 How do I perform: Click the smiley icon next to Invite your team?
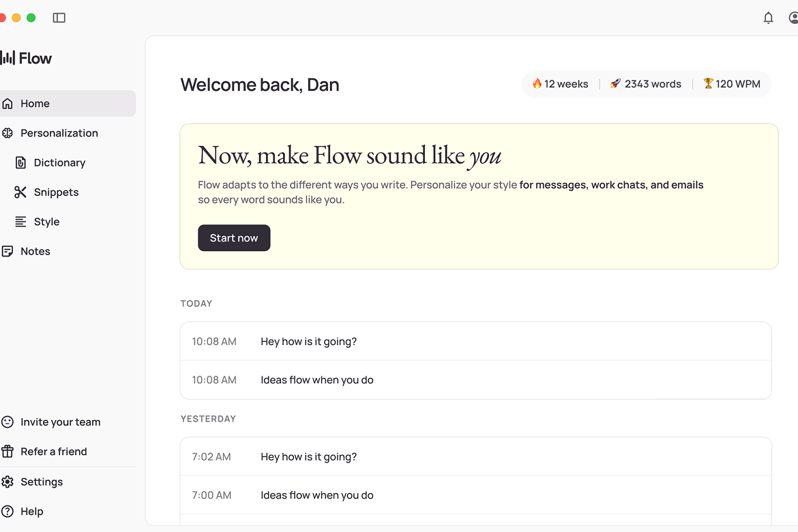pyautogui.click(x=9, y=422)
